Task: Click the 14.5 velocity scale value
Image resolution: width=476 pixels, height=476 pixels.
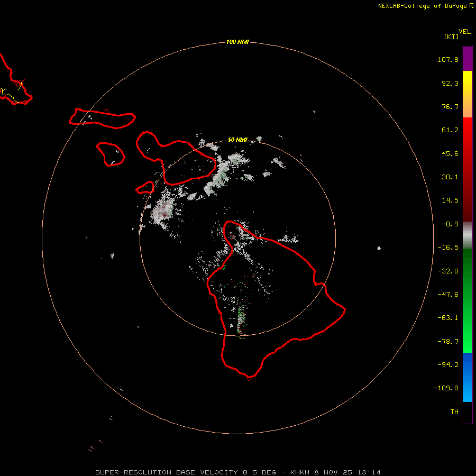Action: (450, 200)
